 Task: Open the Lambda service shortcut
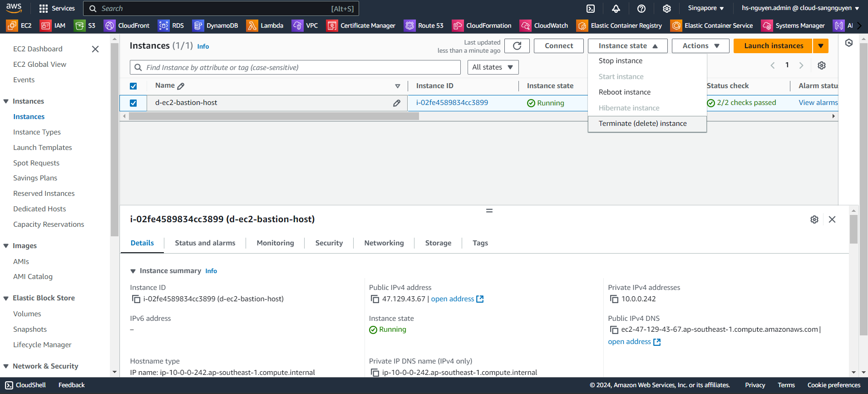tap(265, 26)
